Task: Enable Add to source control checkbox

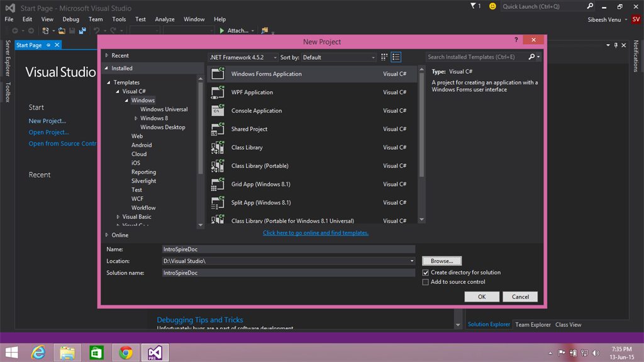Action: 426,282
